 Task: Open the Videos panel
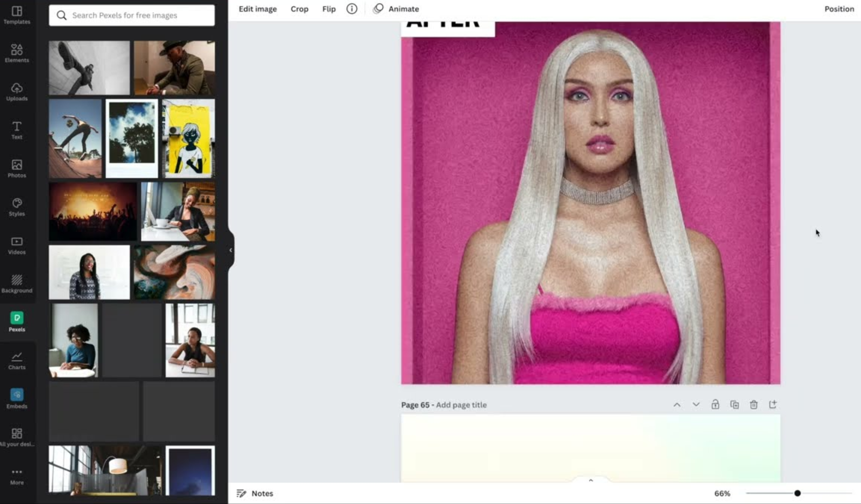(17, 245)
